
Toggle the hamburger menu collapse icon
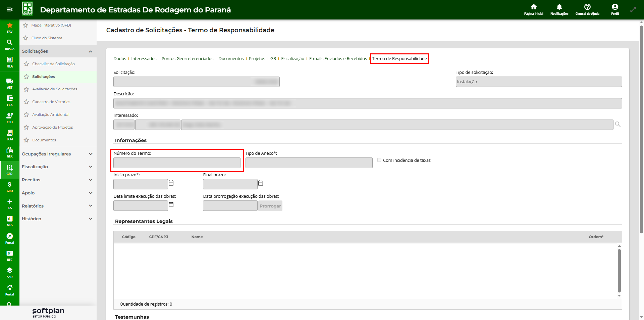pos(10,9)
